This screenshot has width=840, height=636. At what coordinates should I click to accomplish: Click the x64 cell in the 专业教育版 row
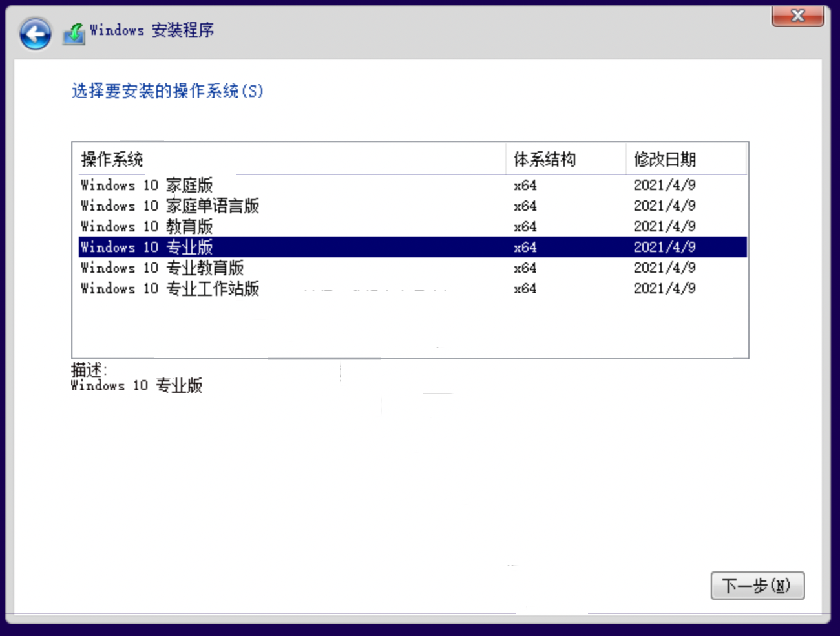[525, 268]
